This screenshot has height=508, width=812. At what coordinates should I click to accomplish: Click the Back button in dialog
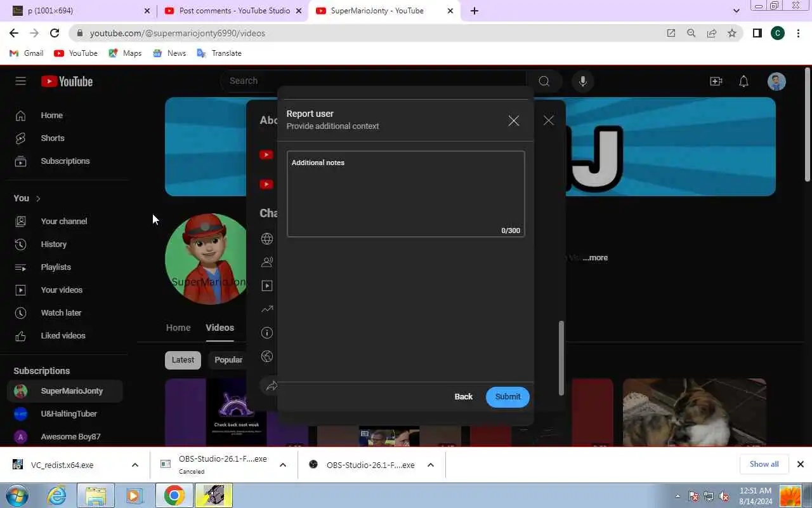point(463,397)
